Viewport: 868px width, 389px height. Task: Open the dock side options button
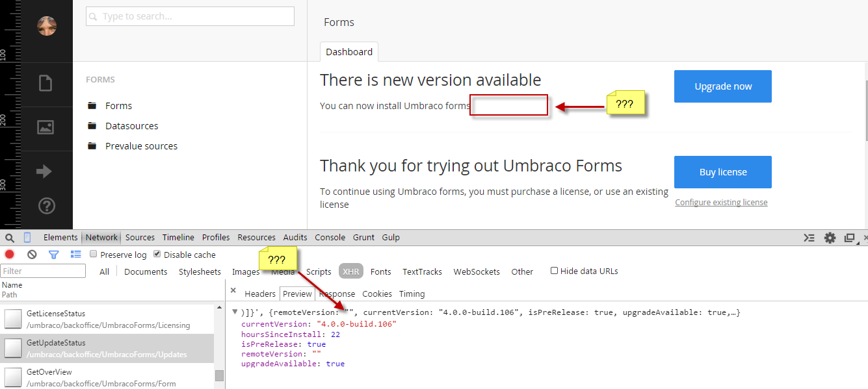(x=849, y=238)
